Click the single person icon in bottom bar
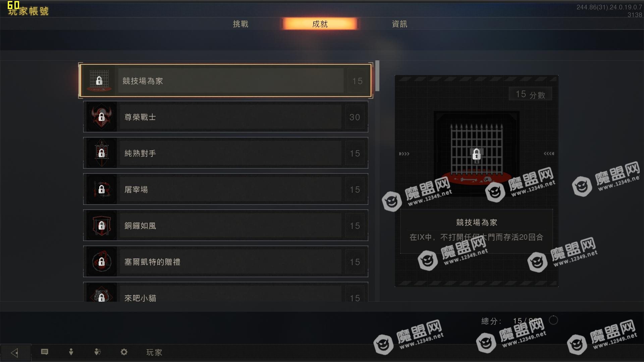Screen dimensions: 644x362 (x=71, y=352)
